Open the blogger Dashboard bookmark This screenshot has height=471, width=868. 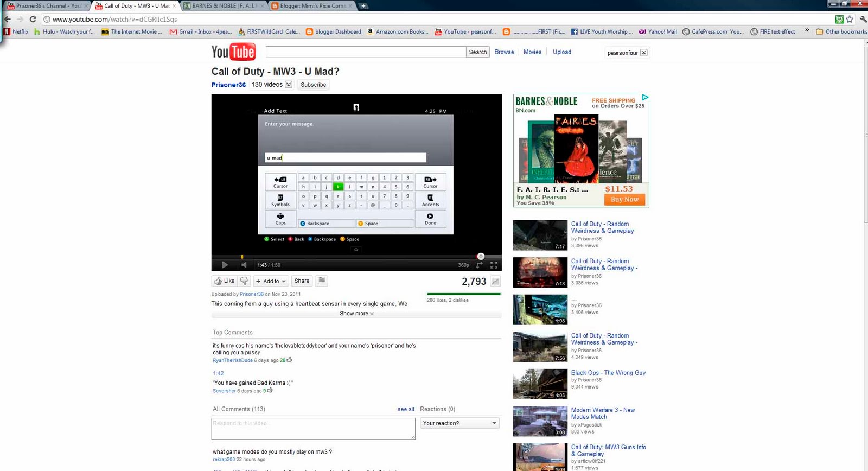click(334, 31)
